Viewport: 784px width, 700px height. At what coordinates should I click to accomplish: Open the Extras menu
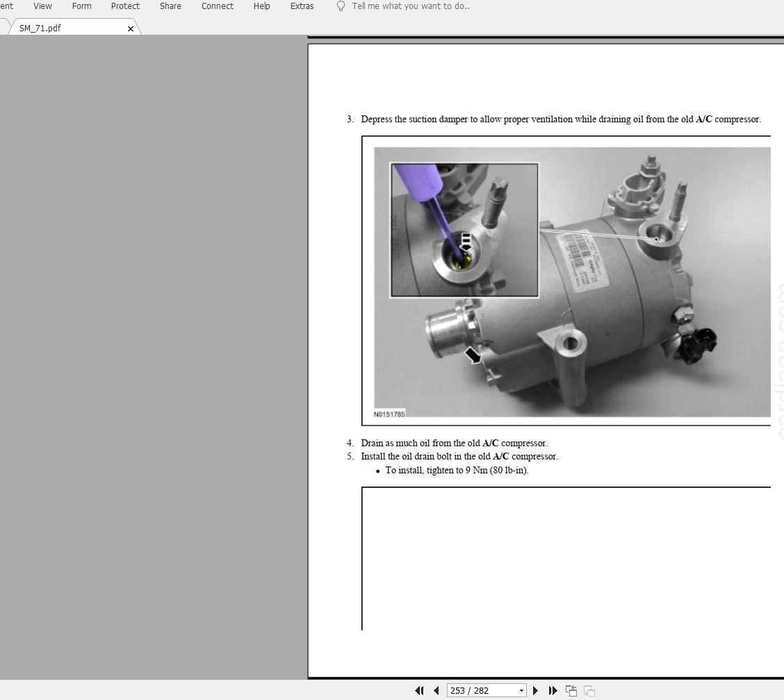pyautogui.click(x=302, y=6)
